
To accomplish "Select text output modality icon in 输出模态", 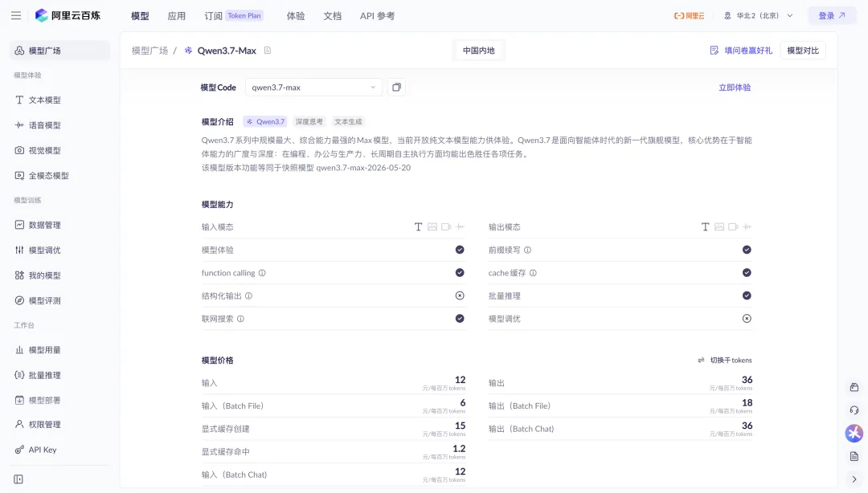I will [706, 227].
